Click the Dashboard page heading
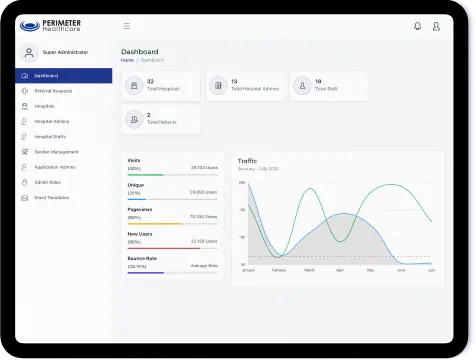The width and height of the screenshot is (476, 360). point(140,52)
